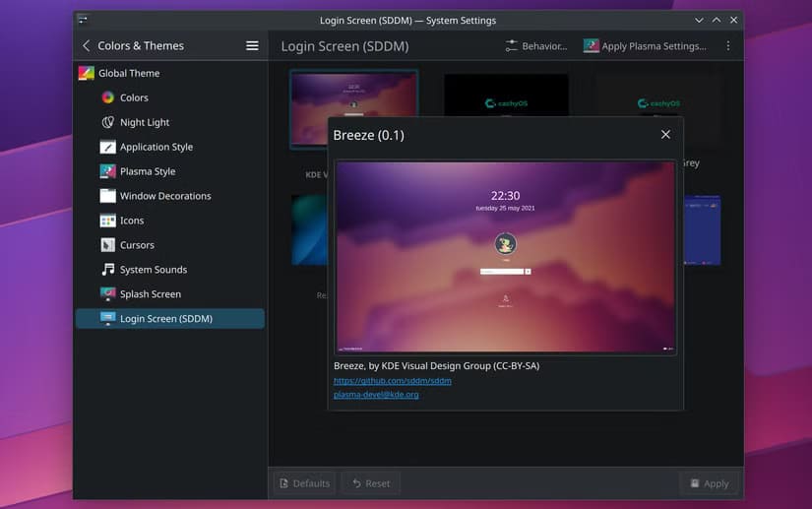This screenshot has width=812, height=509.
Task: Close the Breeze preview dialog
Action: [x=665, y=135]
